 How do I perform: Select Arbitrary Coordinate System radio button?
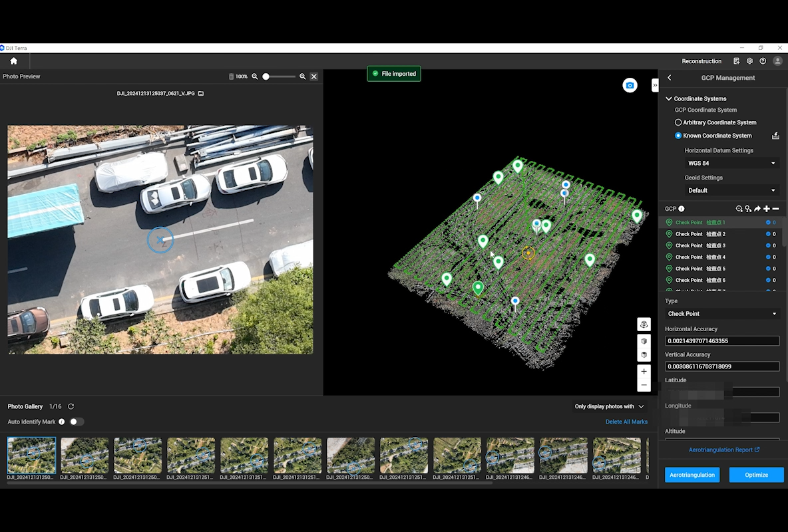coord(678,122)
